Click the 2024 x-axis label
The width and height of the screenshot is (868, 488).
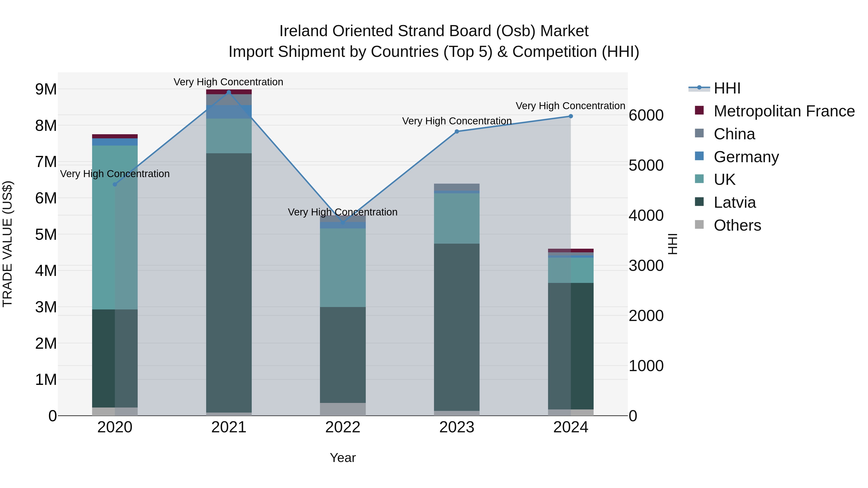click(571, 427)
